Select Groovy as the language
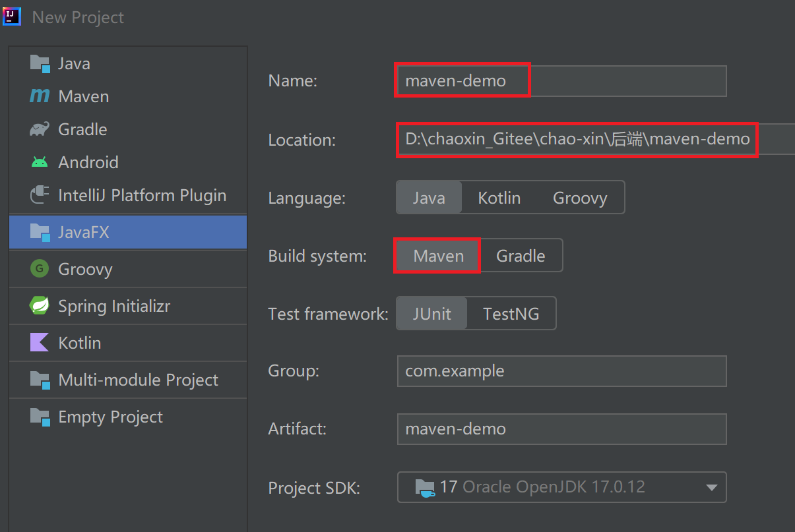This screenshot has height=532, width=795. click(580, 198)
